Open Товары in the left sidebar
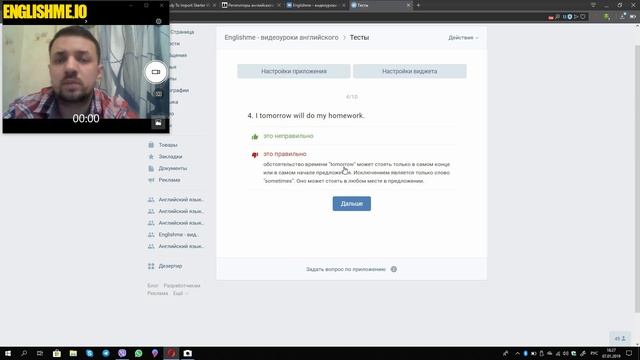The height and width of the screenshot is (360, 640). pos(168,145)
